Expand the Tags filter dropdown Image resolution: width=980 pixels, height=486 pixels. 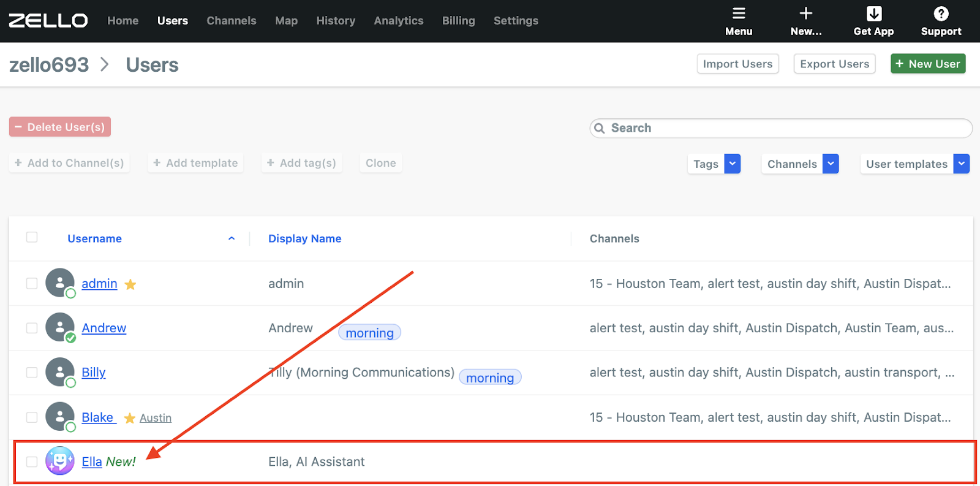tap(733, 164)
